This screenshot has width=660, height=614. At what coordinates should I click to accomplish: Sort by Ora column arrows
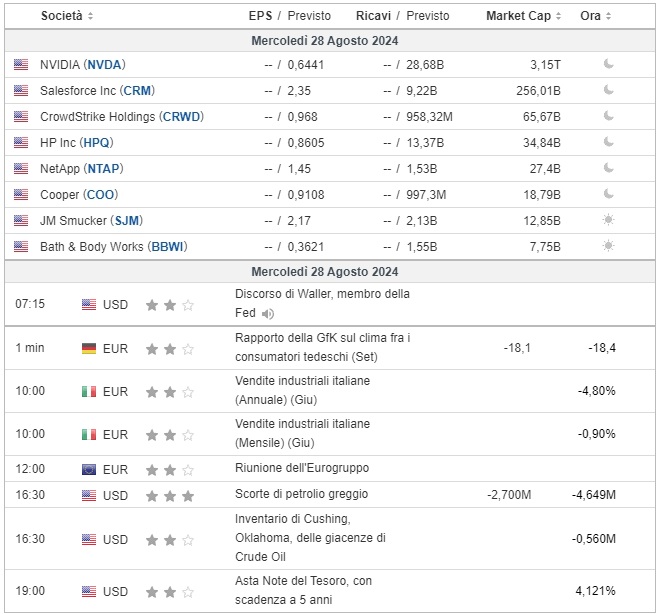pos(608,16)
